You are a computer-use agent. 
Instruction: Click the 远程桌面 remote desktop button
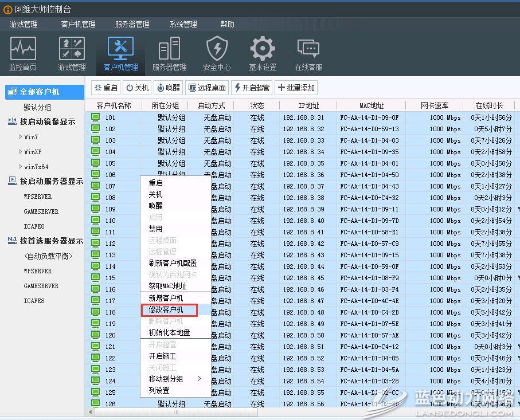(x=207, y=88)
